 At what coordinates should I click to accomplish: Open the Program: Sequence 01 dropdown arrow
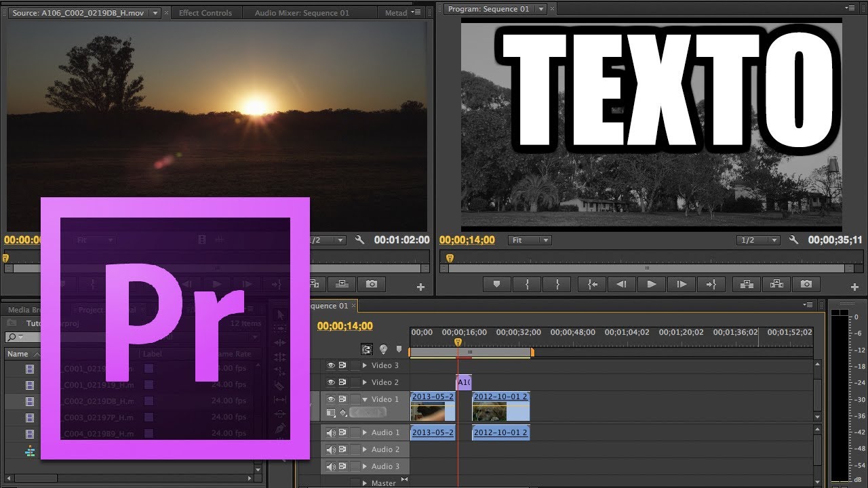coord(540,9)
